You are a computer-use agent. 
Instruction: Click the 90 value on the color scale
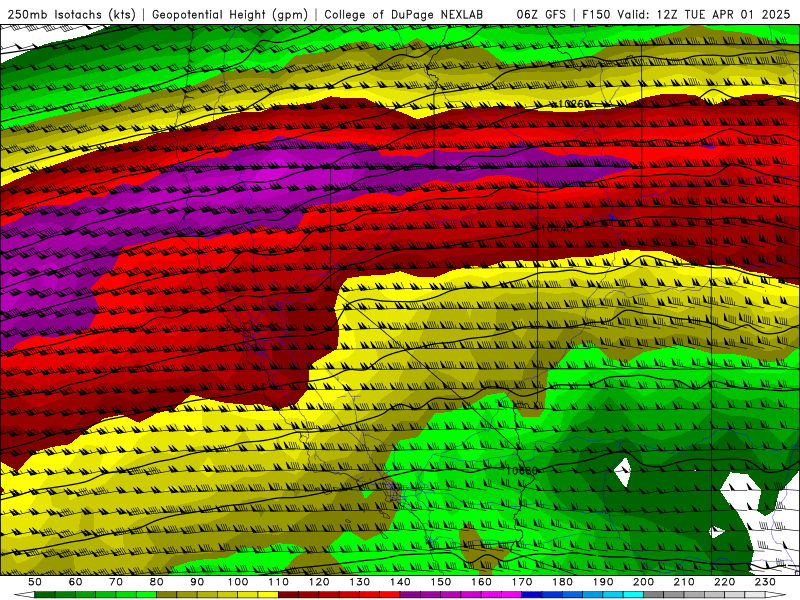pyautogui.click(x=197, y=582)
